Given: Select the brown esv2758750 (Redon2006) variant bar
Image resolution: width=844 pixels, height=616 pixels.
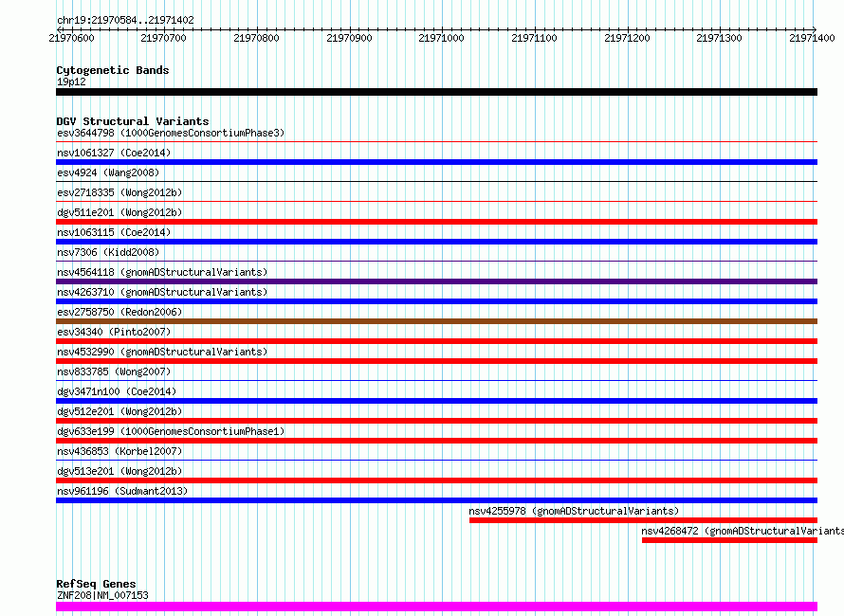Looking at the screenshot, I should pos(436,321).
